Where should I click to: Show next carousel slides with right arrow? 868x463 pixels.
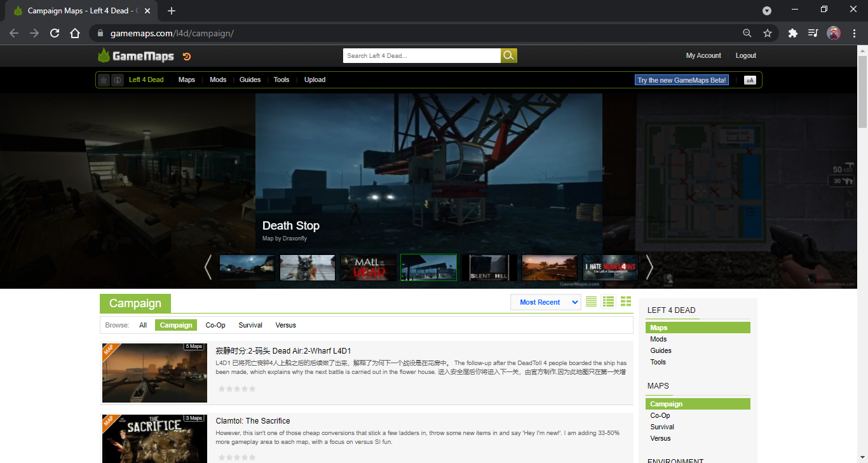coord(649,267)
